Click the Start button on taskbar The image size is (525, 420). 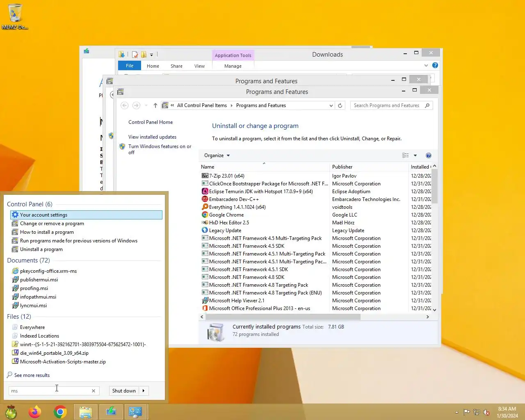[x=11, y=412]
